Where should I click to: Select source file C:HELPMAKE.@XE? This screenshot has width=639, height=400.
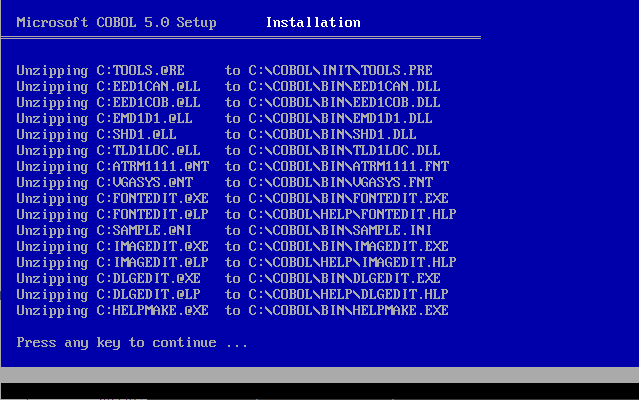(152, 310)
